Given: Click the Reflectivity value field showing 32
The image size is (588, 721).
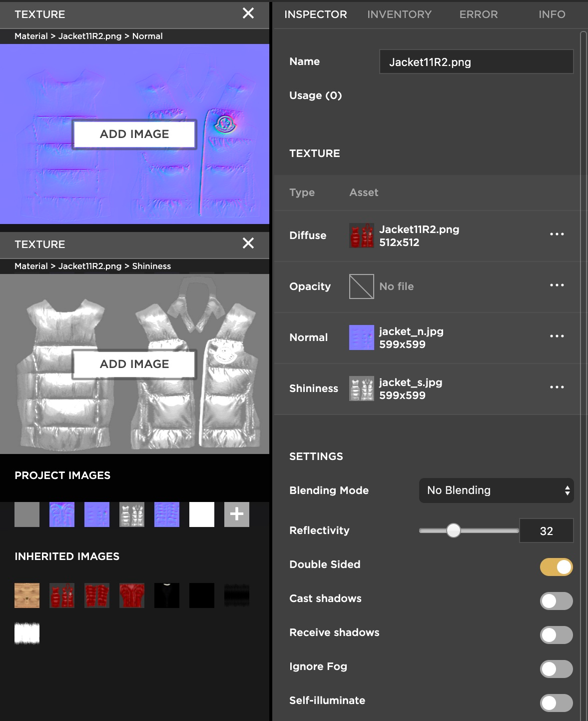Looking at the screenshot, I should 547,530.
